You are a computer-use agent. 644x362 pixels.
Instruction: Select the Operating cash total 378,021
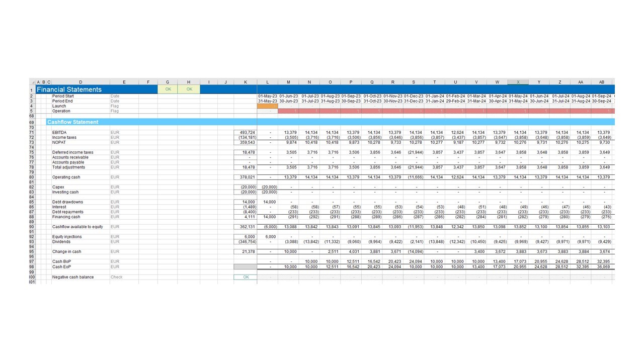[x=245, y=177]
